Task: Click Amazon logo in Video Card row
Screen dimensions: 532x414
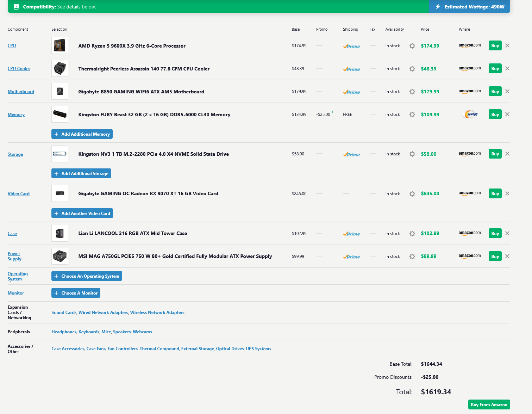Action: pyautogui.click(x=470, y=193)
